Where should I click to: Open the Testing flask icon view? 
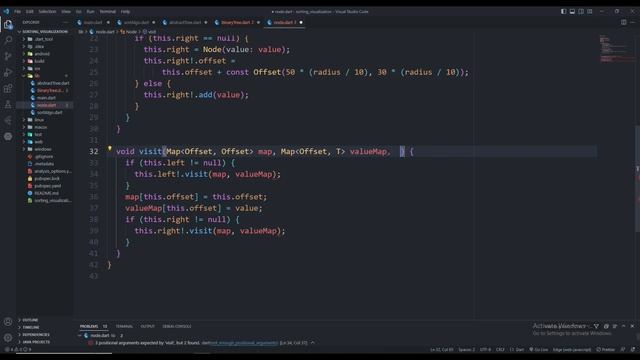(8, 104)
